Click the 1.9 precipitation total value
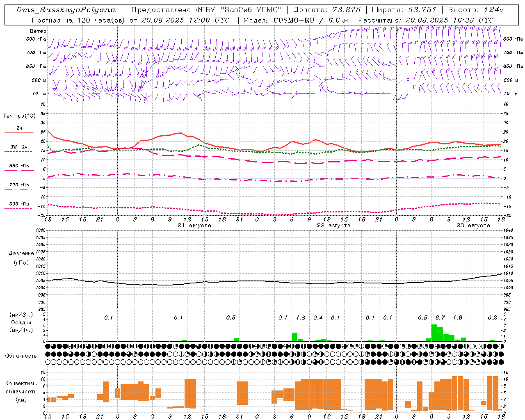The width and height of the screenshot is (525, 420). point(458,318)
